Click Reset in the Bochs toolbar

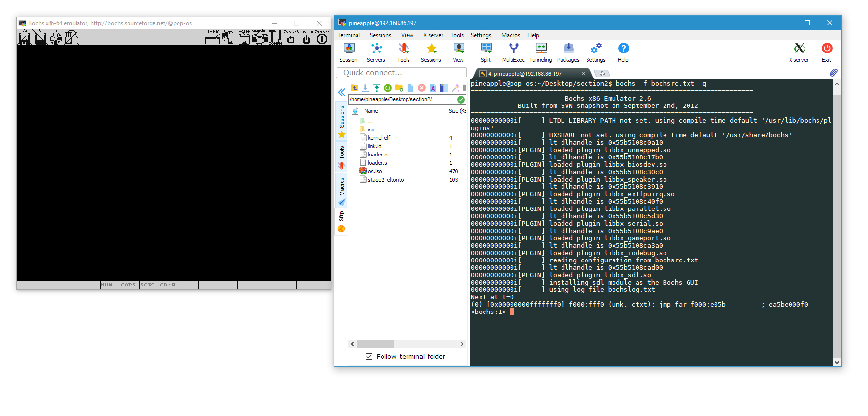pyautogui.click(x=291, y=37)
